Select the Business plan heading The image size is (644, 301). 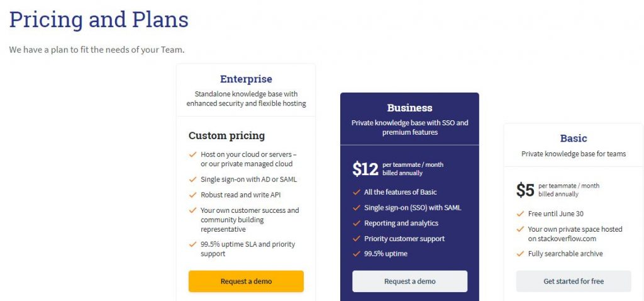click(409, 108)
